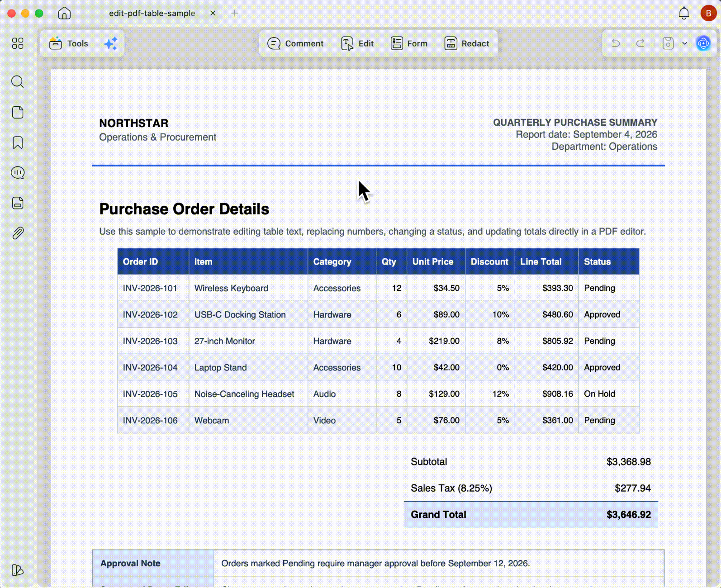Click Report date: September 4, 2026

tap(587, 134)
